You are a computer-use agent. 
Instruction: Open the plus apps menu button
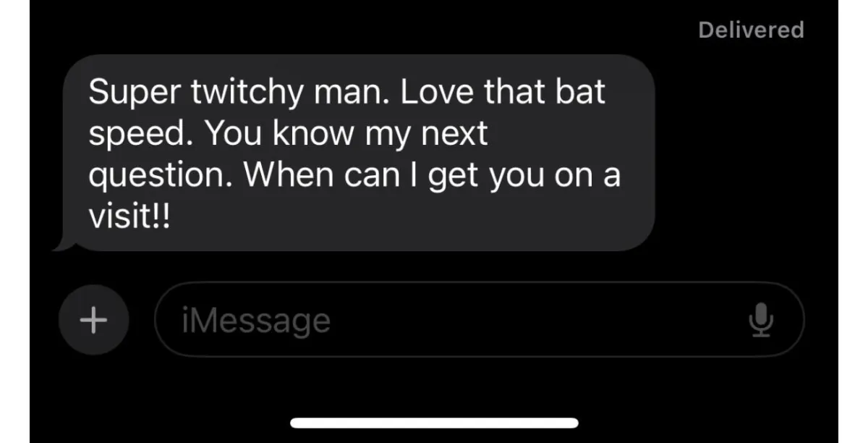click(93, 319)
